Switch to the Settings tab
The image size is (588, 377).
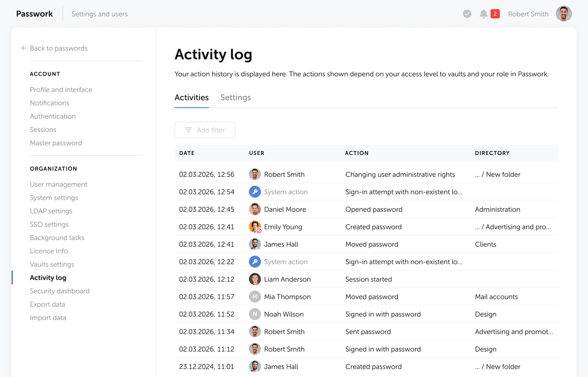(236, 97)
